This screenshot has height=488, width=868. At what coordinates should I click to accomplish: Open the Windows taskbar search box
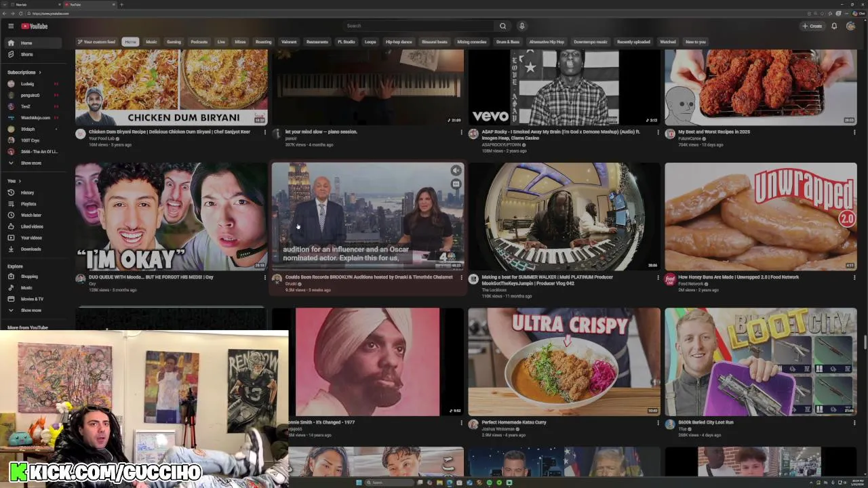coord(389,483)
